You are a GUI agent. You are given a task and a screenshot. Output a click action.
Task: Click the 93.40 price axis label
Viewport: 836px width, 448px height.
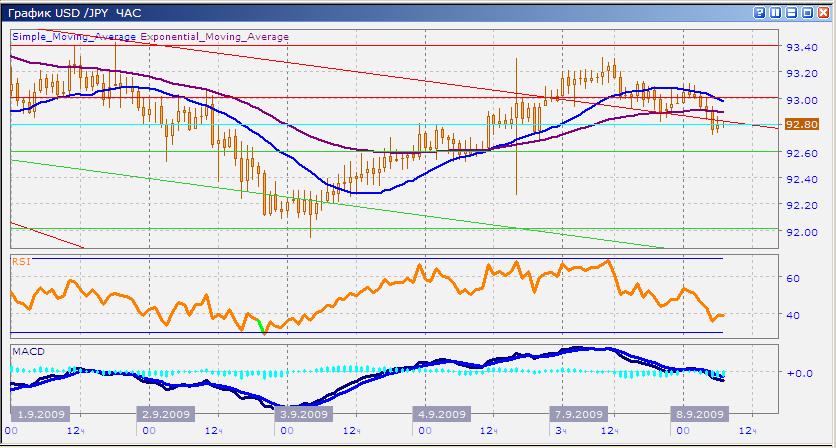802,47
